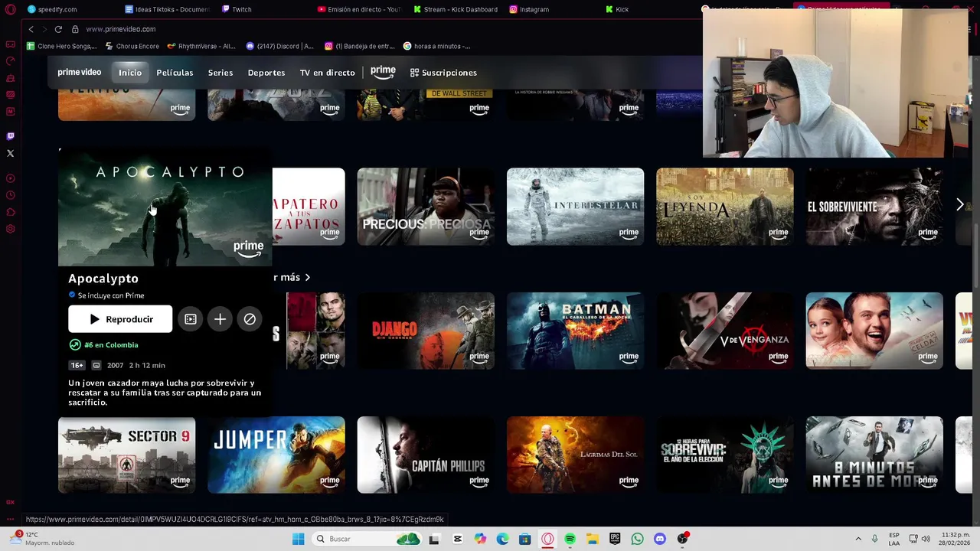Switch to the Instagram browser tab
Image resolution: width=980 pixels, height=551 pixels.
528,9
